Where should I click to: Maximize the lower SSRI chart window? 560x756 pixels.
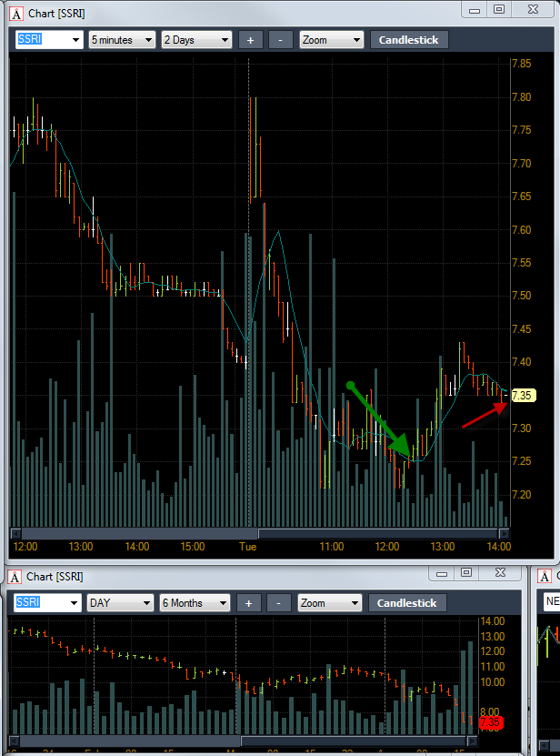tap(466, 573)
